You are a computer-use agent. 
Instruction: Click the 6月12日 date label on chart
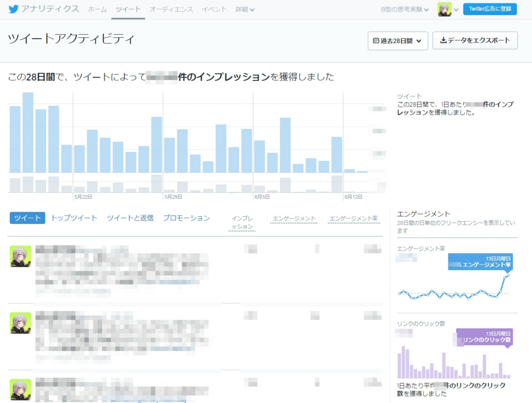pyautogui.click(x=353, y=197)
